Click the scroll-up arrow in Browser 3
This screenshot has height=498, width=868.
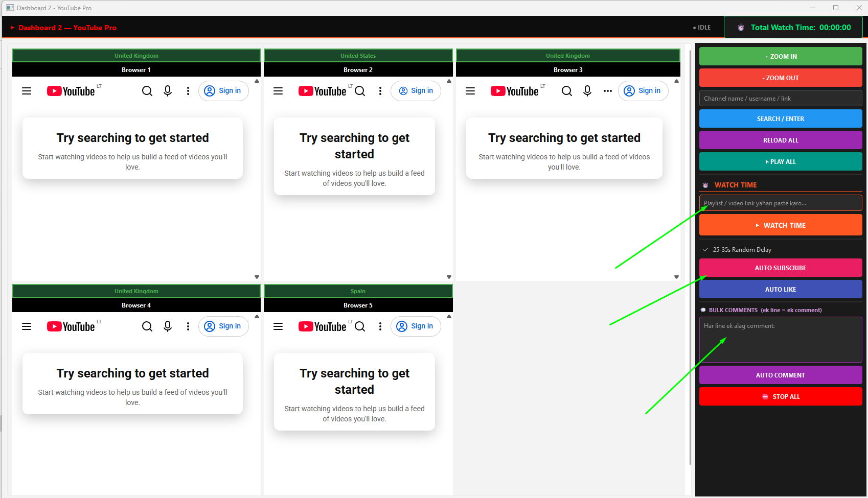676,81
